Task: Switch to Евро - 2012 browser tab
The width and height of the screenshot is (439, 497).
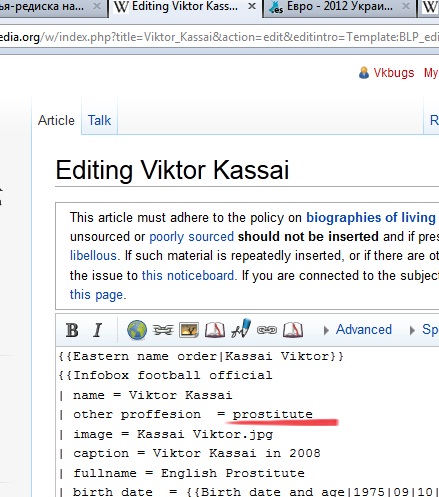Action: click(x=340, y=8)
